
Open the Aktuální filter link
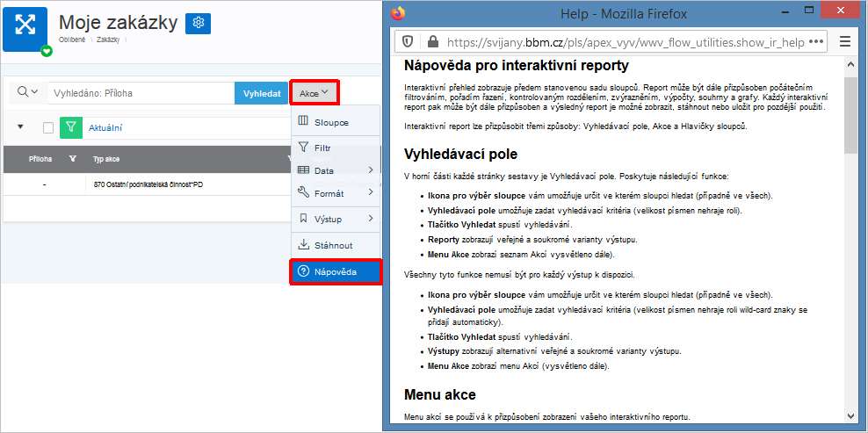(105, 128)
